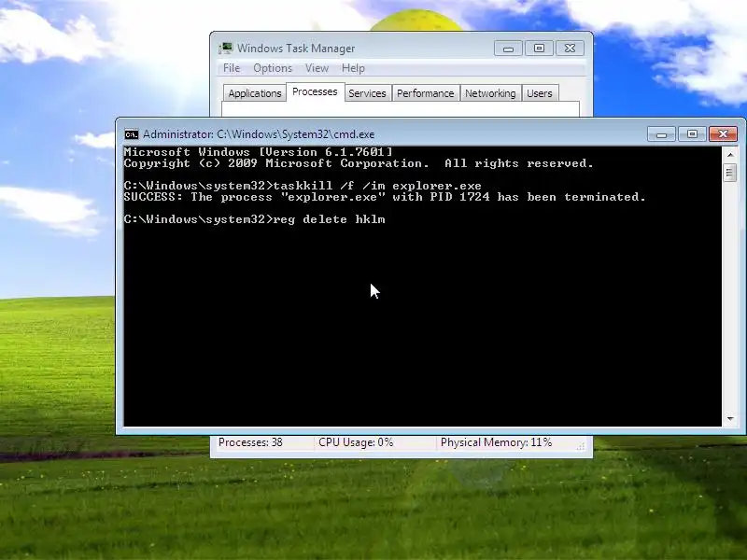This screenshot has width=747, height=560.
Task: Click the Copyright 2009 Microsoft Corporation line
Action: pos(359,164)
